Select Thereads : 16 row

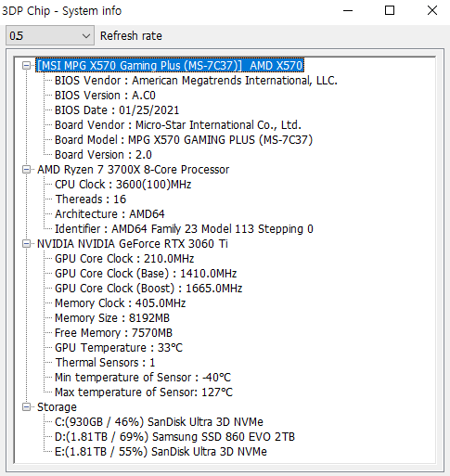tap(90, 199)
